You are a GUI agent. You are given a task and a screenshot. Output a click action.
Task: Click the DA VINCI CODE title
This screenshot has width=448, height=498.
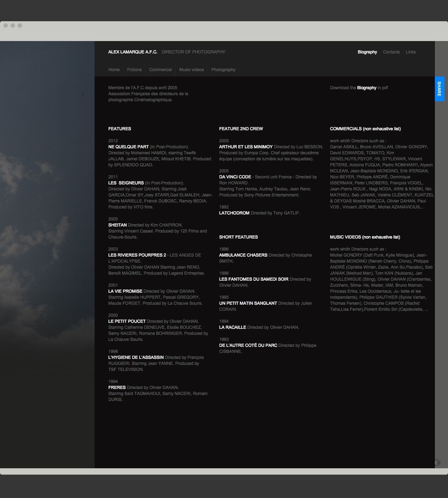[235, 177]
